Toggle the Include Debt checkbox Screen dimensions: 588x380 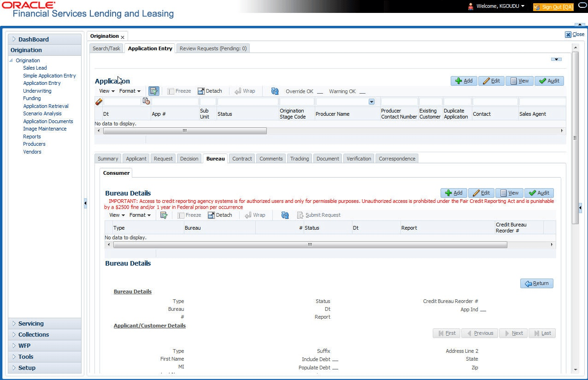coord(335,360)
